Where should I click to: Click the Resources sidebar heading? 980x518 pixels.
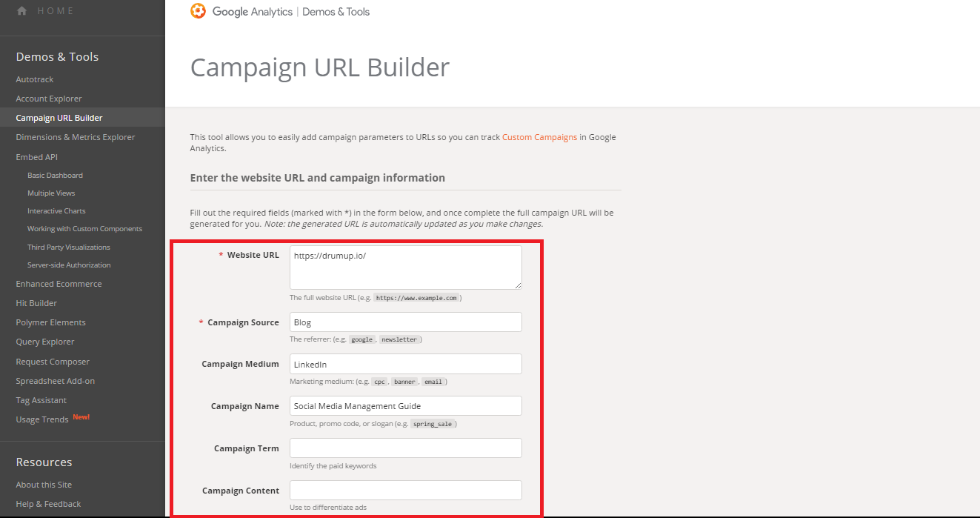[44, 462]
